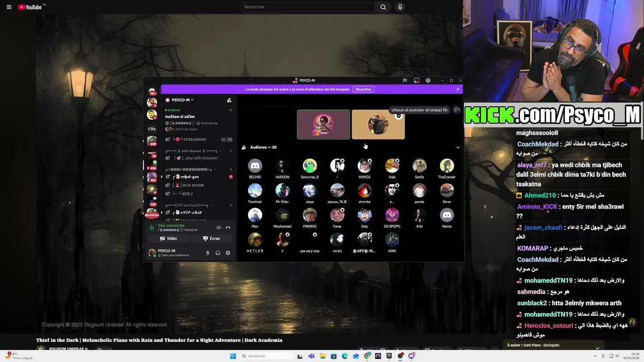Deafen with Discord headphones icon

(218, 253)
